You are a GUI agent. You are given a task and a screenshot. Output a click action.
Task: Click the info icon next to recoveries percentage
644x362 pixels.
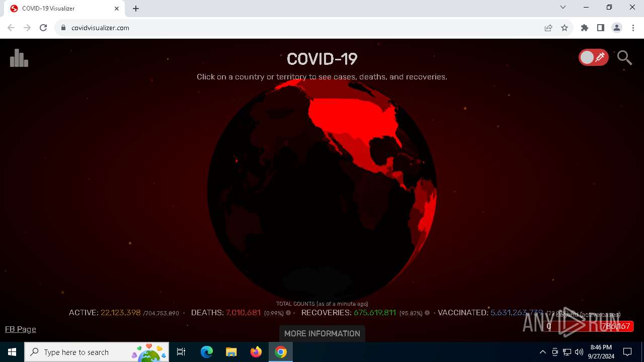pyautogui.click(x=427, y=313)
